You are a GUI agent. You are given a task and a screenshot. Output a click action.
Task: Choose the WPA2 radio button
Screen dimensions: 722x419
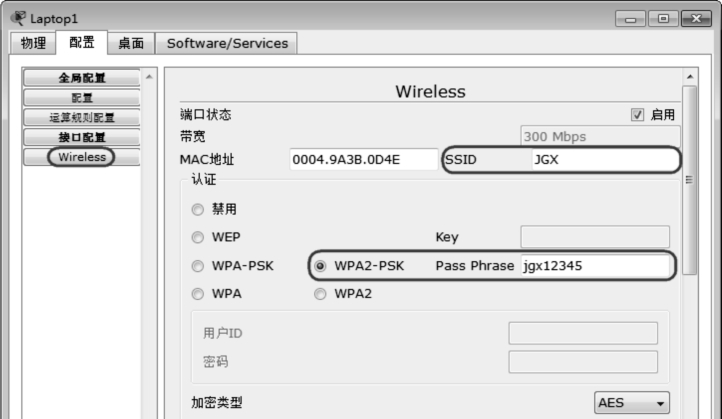click(320, 294)
